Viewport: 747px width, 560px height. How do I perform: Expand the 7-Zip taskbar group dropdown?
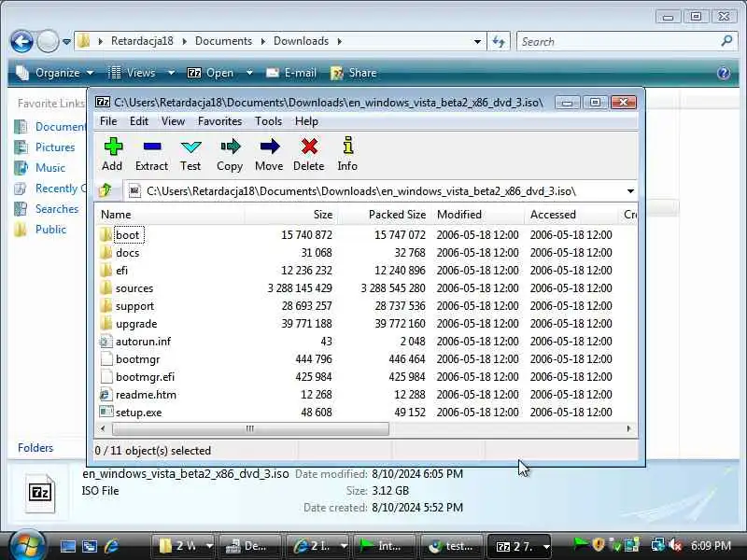click(x=546, y=546)
